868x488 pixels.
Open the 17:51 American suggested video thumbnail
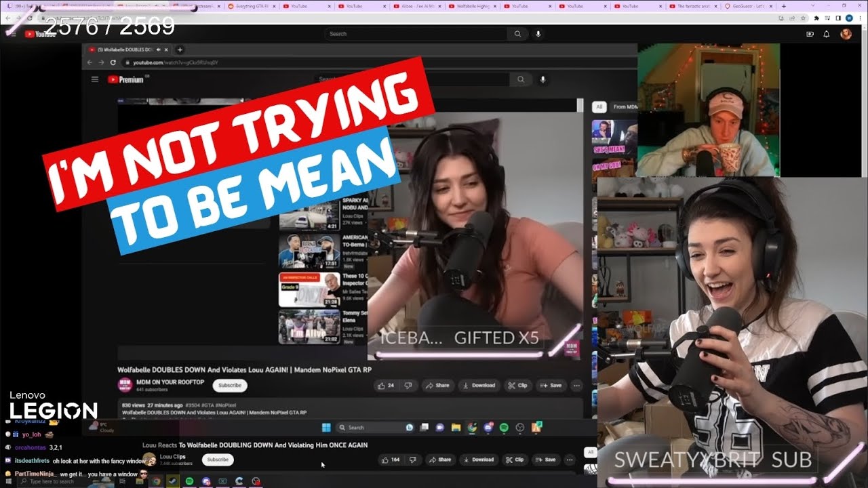[x=309, y=251]
